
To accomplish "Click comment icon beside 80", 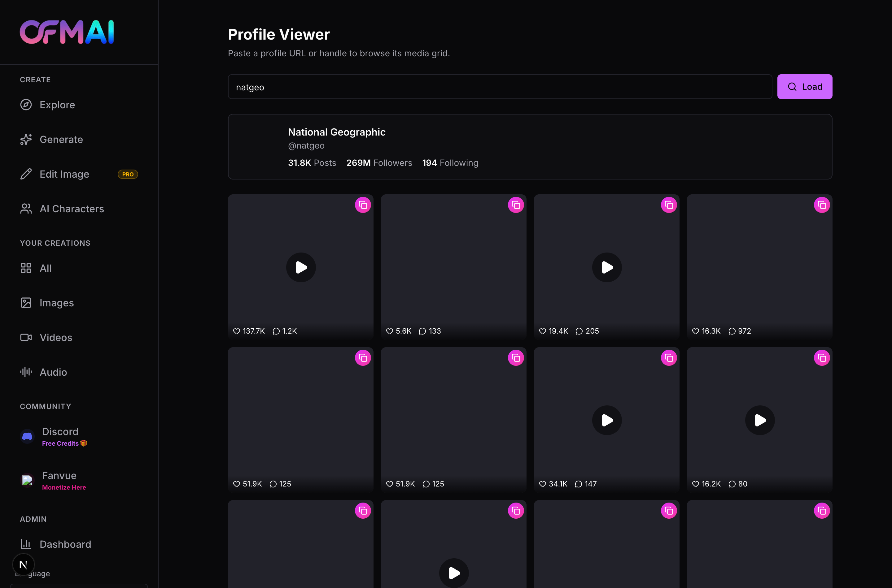I will pyautogui.click(x=732, y=484).
